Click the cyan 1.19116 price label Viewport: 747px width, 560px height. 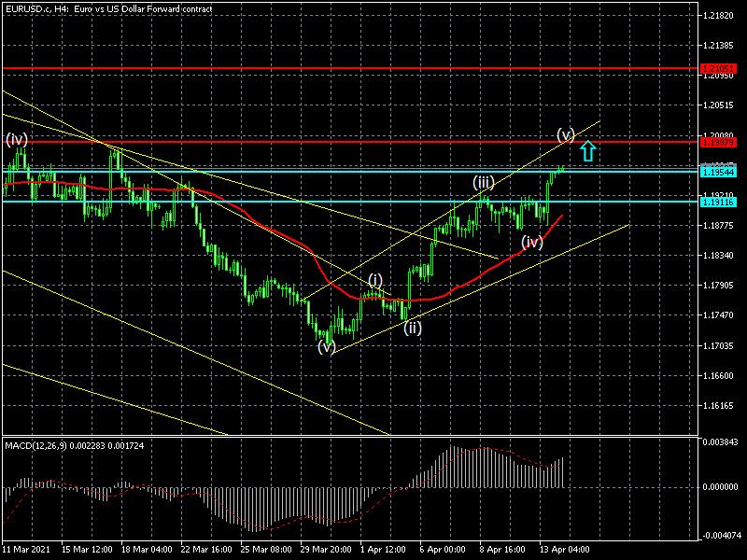718,203
